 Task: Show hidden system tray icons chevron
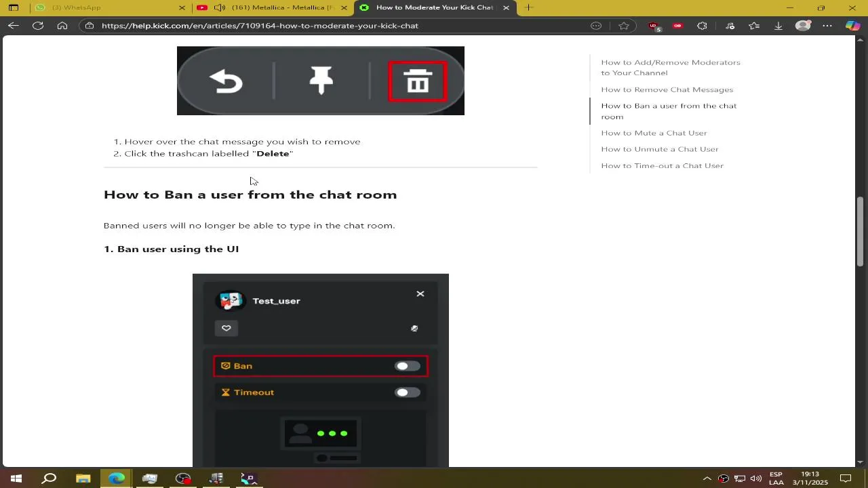pyautogui.click(x=707, y=479)
